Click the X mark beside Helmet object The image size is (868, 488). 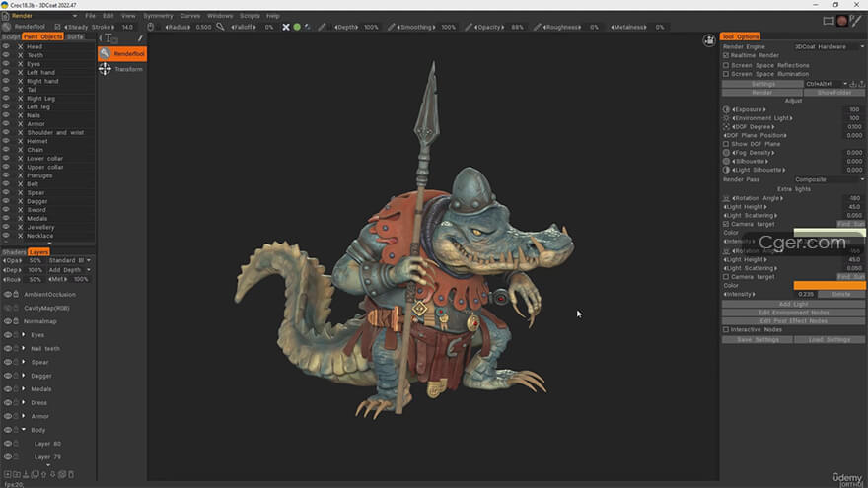coord(21,141)
